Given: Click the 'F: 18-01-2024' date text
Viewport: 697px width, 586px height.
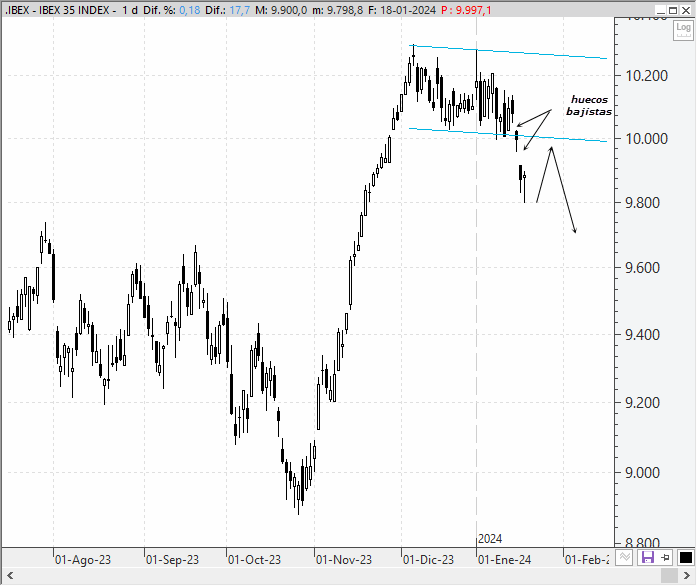Looking at the screenshot, I should (x=402, y=10).
